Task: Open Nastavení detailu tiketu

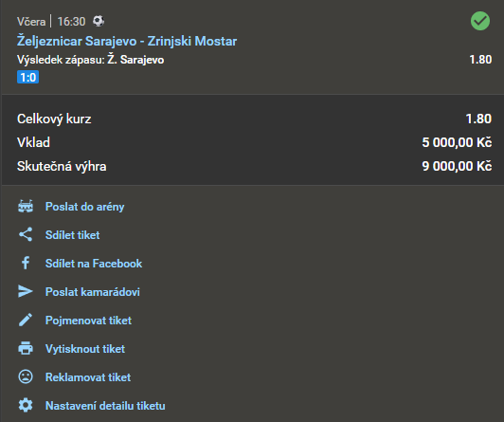Action: tap(105, 406)
